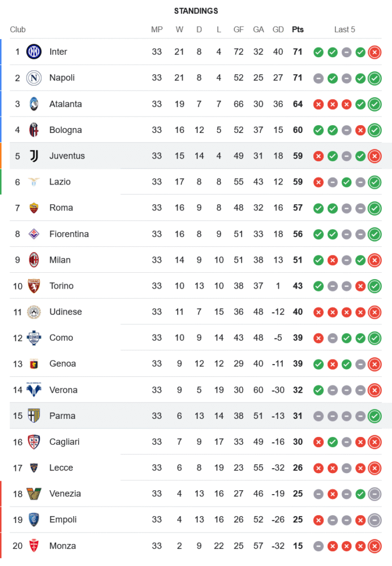This screenshot has width=392, height=566.
Task: Click the Fiorentina club badge
Action: 34,234
